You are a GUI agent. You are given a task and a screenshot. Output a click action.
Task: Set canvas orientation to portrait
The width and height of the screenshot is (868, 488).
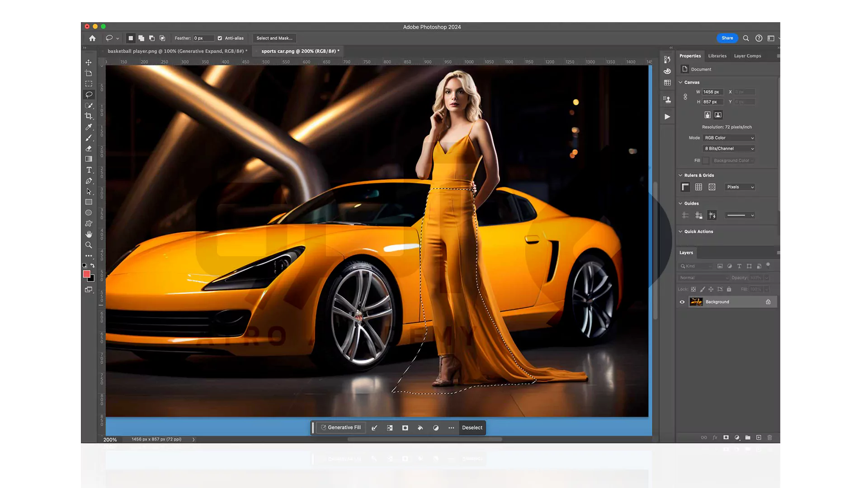(x=708, y=115)
